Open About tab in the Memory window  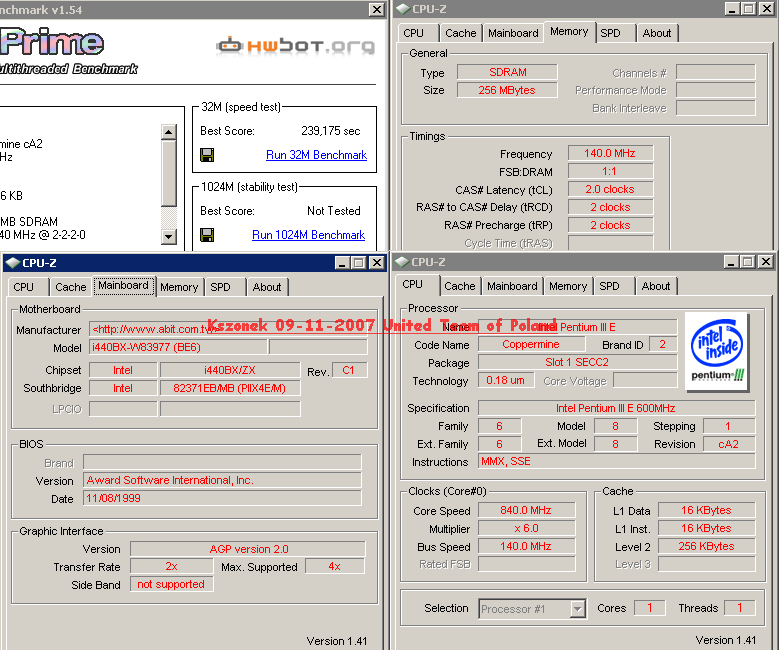pos(657,33)
